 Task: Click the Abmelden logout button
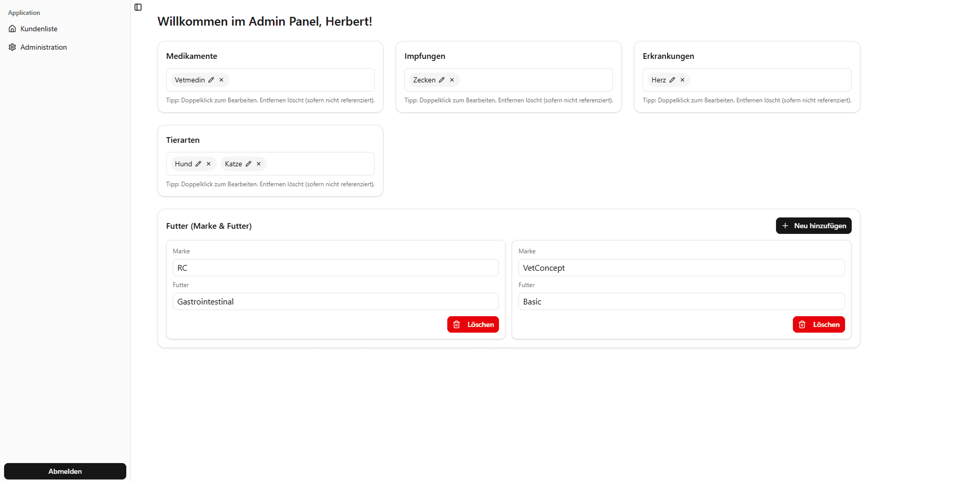point(65,471)
